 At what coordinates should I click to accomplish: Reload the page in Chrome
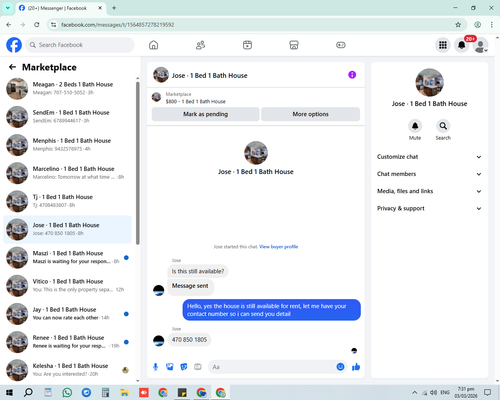pos(37,25)
